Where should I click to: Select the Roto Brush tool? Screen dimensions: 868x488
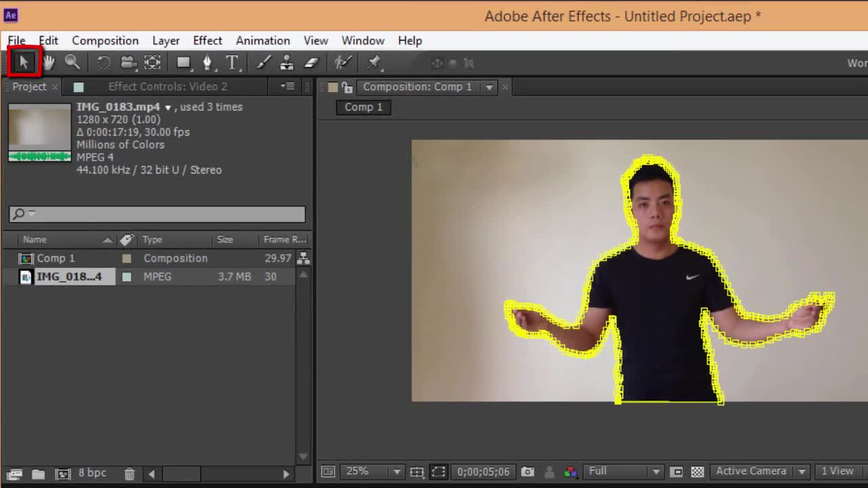click(x=343, y=62)
